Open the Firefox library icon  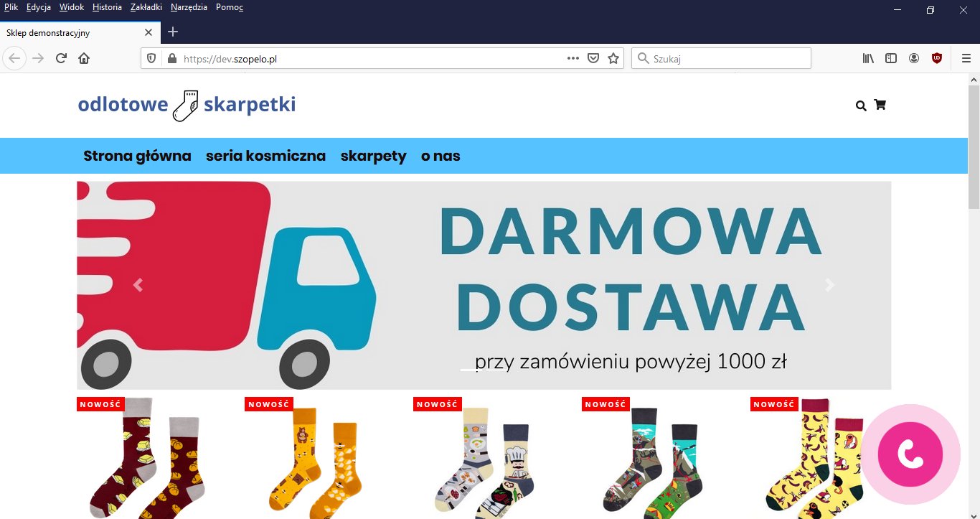tap(868, 58)
